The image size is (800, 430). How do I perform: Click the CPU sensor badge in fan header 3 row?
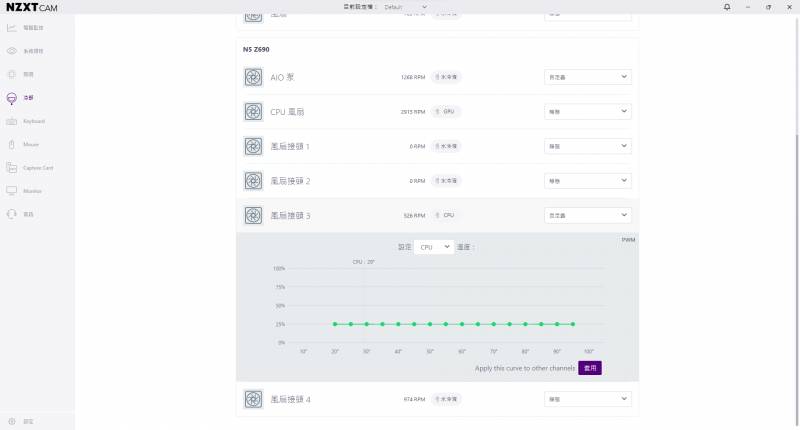(x=446, y=215)
